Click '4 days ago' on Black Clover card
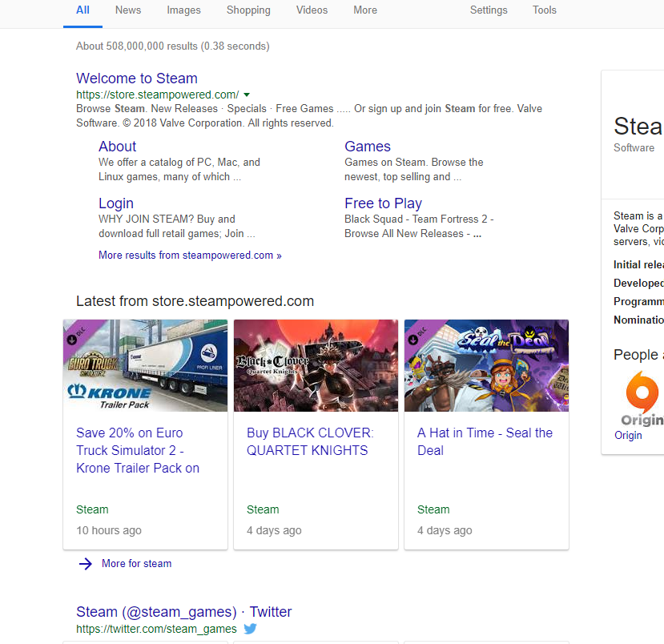664x644 pixels. [x=274, y=530]
